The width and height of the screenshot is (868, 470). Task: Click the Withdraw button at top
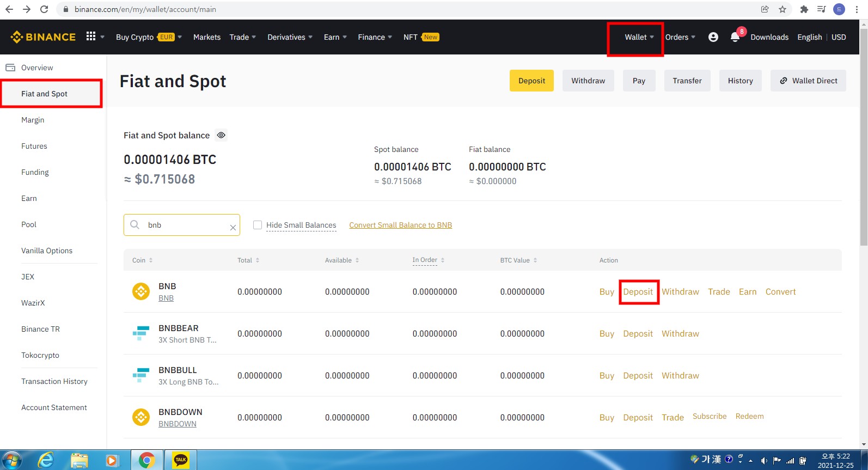click(x=588, y=81)
